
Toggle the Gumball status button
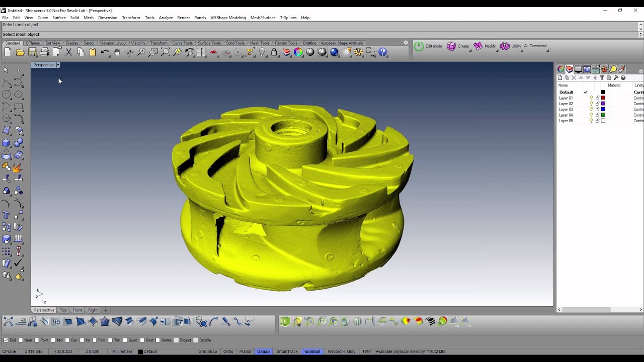point(312,351)
